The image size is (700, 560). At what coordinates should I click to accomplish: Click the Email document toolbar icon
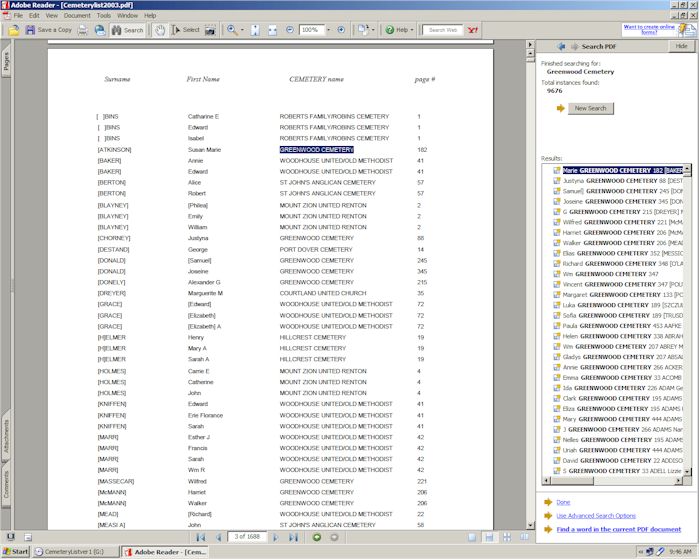pos(100,30)
